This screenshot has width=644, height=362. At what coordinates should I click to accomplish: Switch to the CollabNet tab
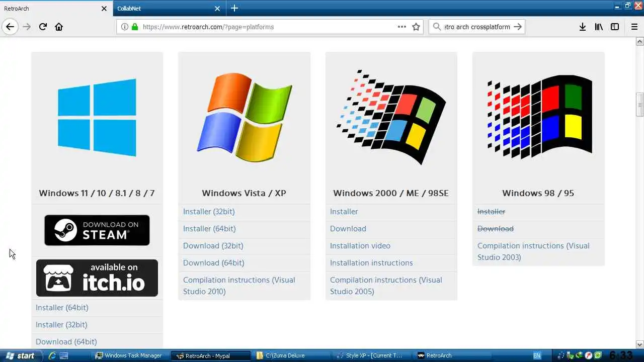[x=169, y=9]
